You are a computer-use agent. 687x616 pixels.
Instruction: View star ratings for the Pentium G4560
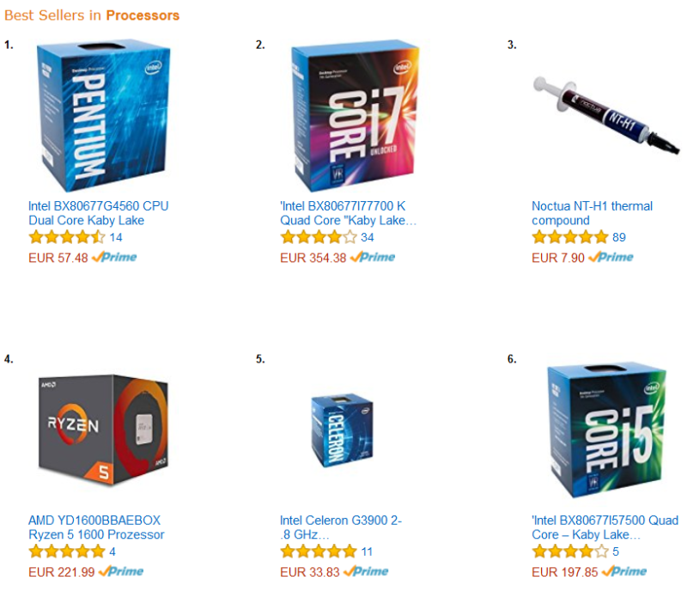click(67, 238)
